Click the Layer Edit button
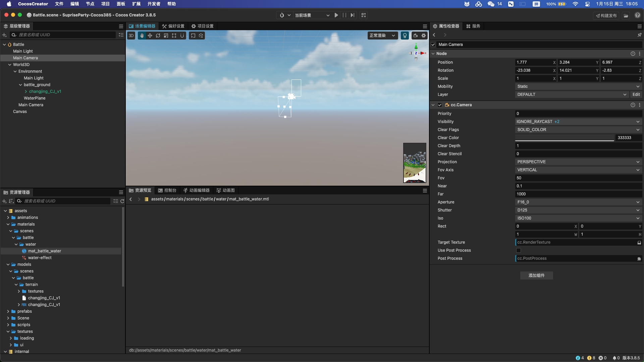The image size is (644, 362). [636, 95]
